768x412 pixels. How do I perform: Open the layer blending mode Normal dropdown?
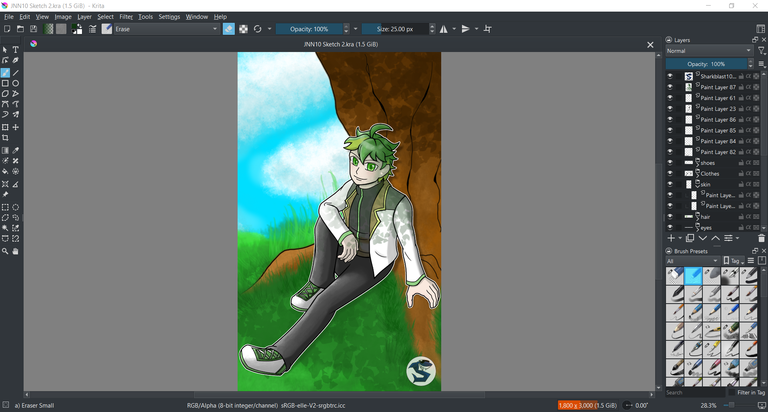(709, 50)
